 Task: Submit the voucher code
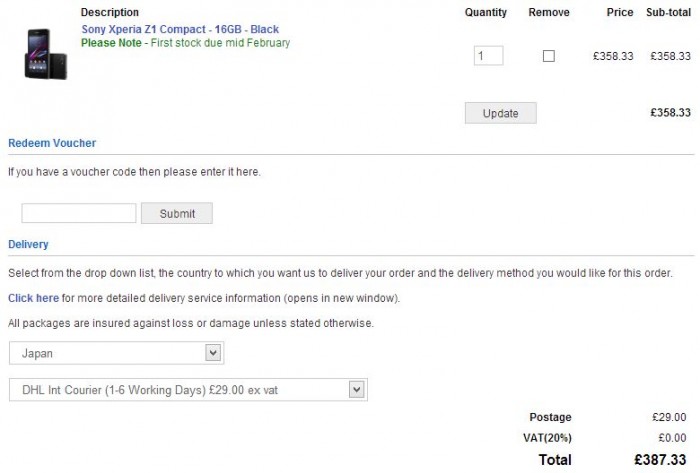click(177, 213)
